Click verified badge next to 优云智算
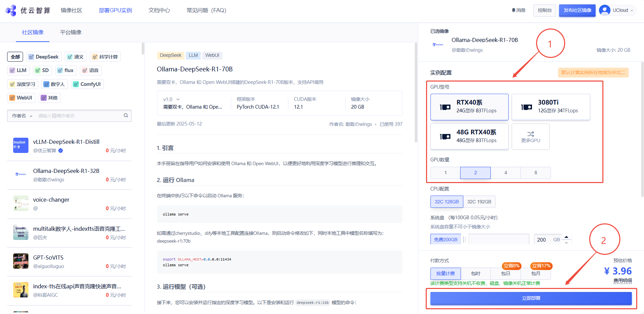644x314 pixels. pyautogui.click(x=61, y=151)
